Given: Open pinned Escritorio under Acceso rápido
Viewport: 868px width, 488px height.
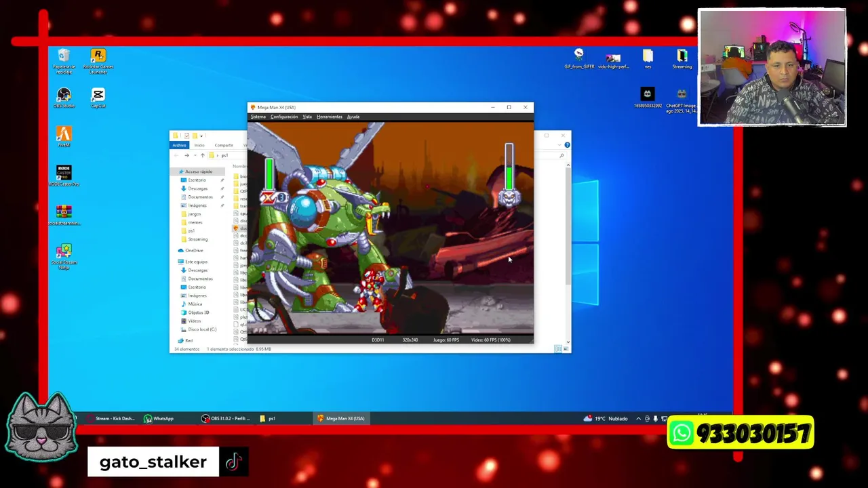Looking at the screenshot, I should point(197,180).
